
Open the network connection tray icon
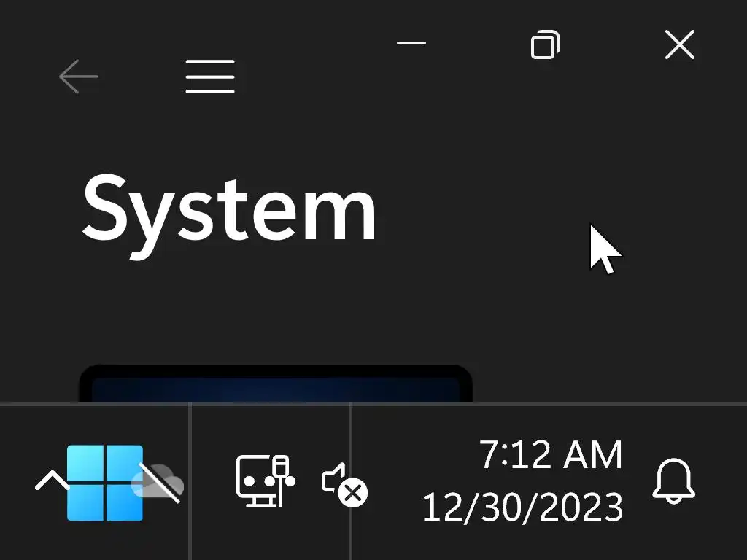[x=266, y=481]
